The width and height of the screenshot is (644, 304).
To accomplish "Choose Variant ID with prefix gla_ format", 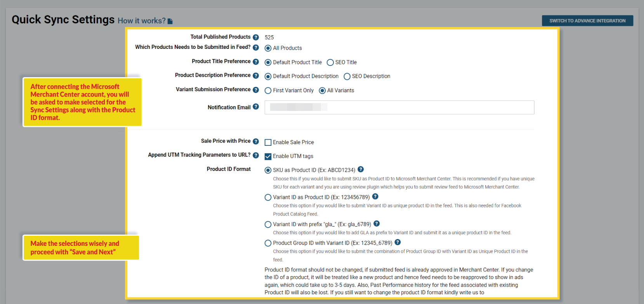I will point(268,225).
